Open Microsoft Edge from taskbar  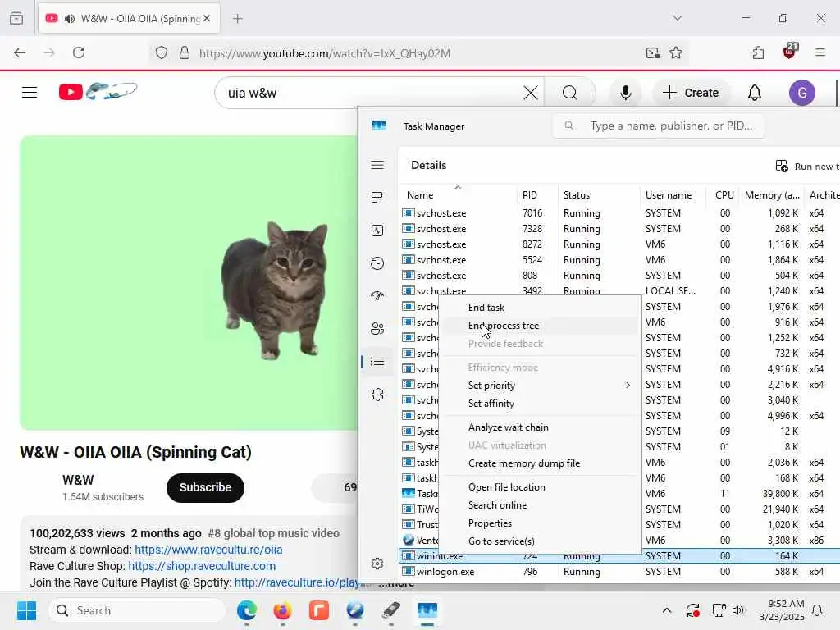[x=246, y=610]
